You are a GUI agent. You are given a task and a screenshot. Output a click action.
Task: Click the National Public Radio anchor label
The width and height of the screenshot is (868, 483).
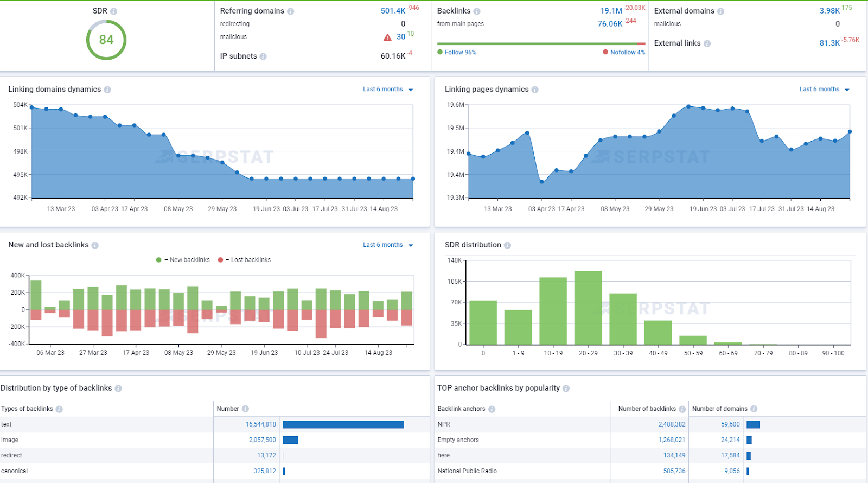point(467,472)
